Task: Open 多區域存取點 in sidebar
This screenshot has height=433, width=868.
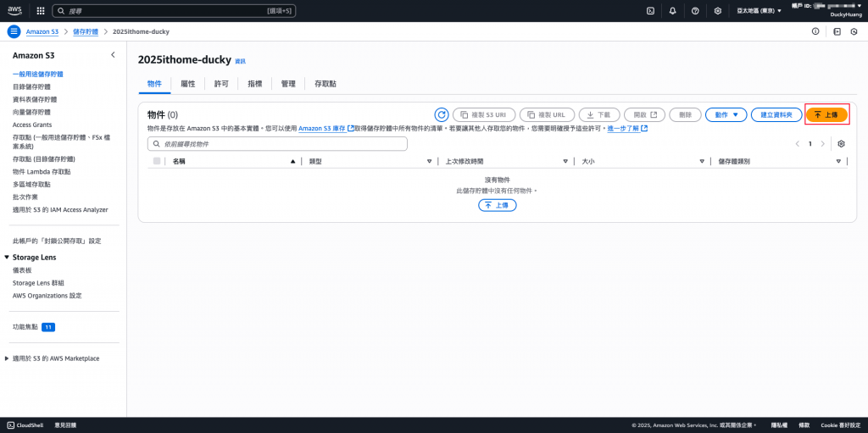Action: click(x=31, y=185)
